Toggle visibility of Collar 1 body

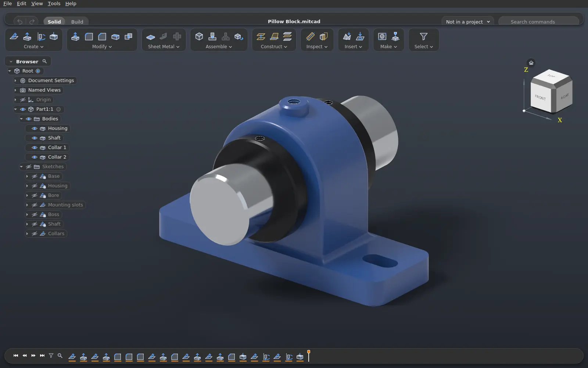pos(35,148)
